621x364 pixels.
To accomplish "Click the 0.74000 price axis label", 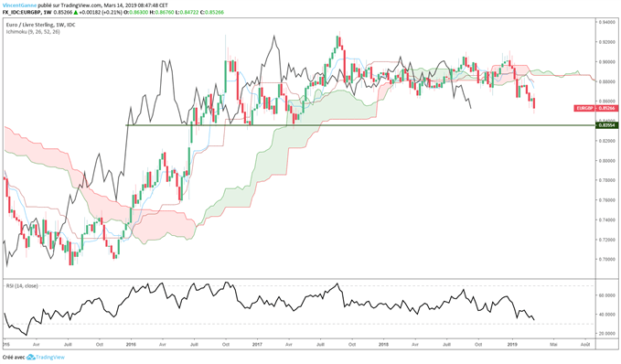I will pos(608,220).
